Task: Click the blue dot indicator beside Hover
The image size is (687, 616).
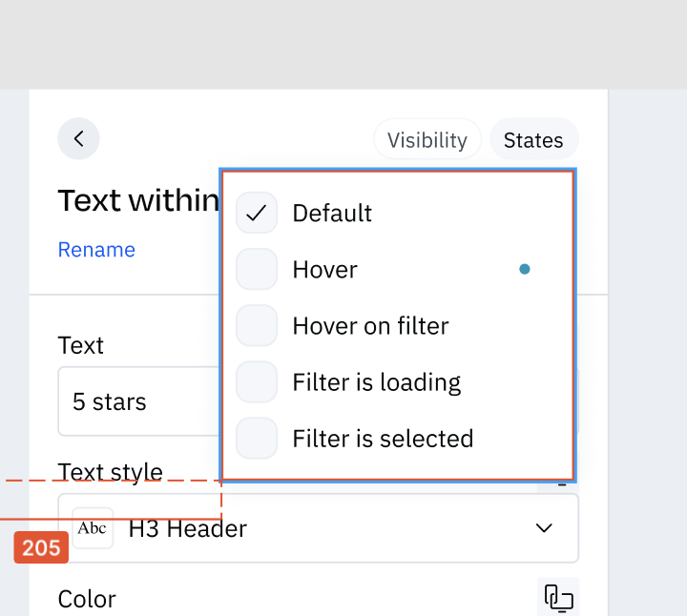Action: coord(525,269)
